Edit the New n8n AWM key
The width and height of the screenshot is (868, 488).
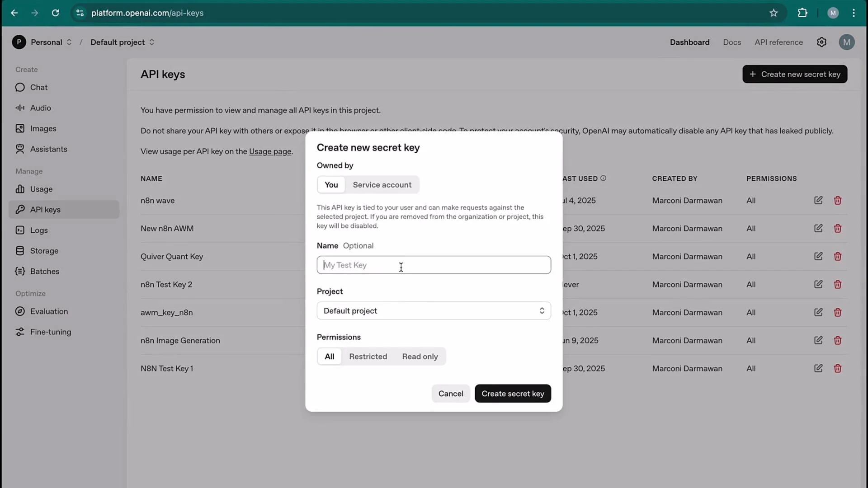(x=818, y=228)
